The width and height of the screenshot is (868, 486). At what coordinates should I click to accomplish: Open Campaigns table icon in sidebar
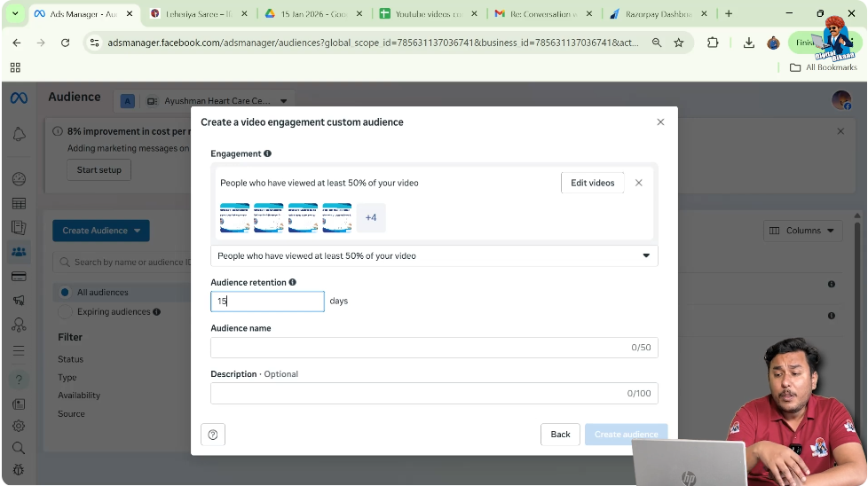pyautogui.click(x=19, y=203)
